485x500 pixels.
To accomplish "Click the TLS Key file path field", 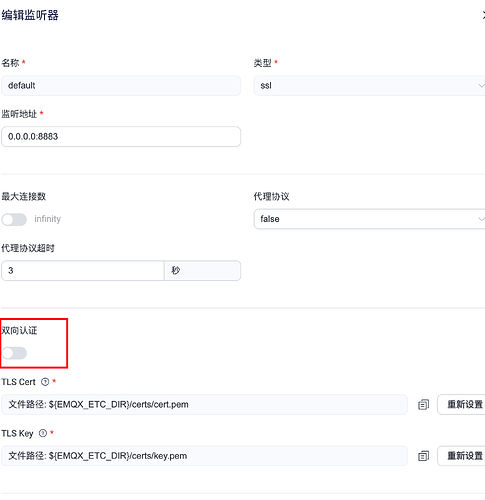I will pos(204,456).
